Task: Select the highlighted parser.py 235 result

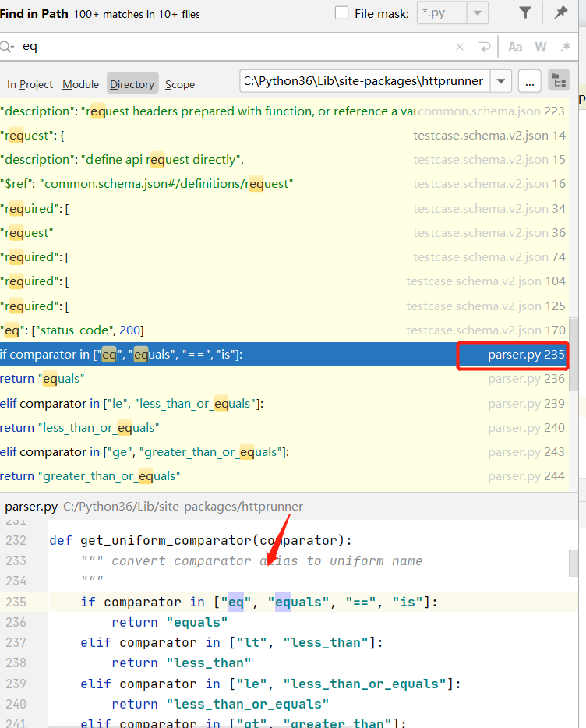Action: tap(284, 354)
